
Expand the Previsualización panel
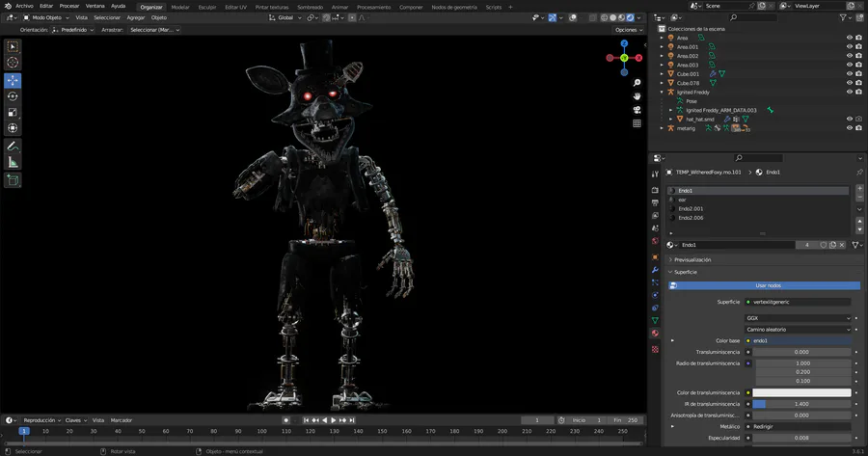pyautogui.click(x=692, y=259)
